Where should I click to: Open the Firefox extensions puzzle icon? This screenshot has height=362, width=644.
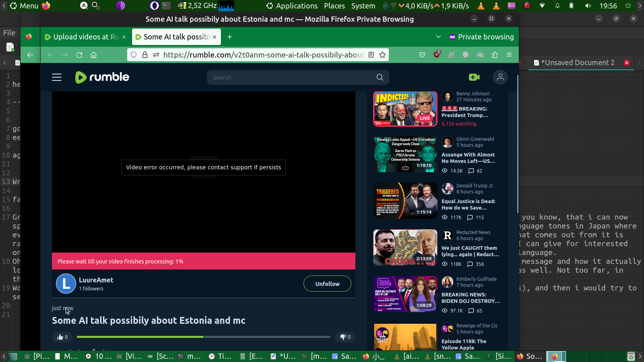[x=495, y=55]
